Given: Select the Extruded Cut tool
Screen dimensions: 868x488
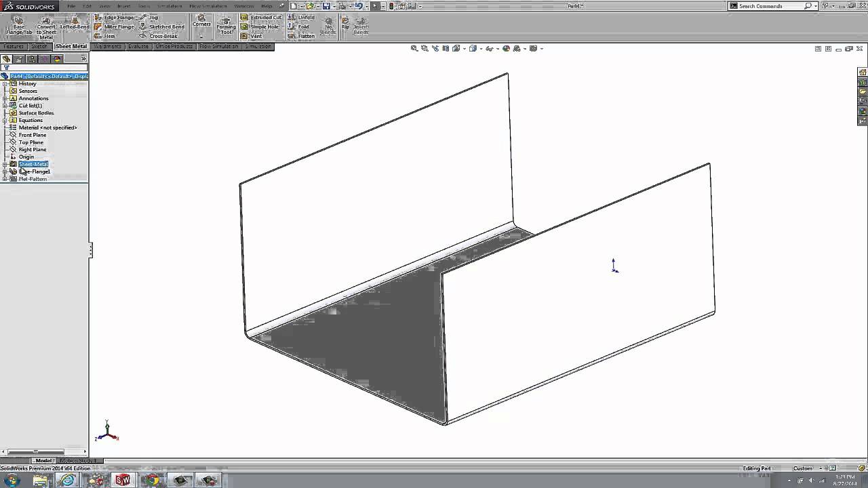Looking at the screenshot, I should tap(261, 18).
